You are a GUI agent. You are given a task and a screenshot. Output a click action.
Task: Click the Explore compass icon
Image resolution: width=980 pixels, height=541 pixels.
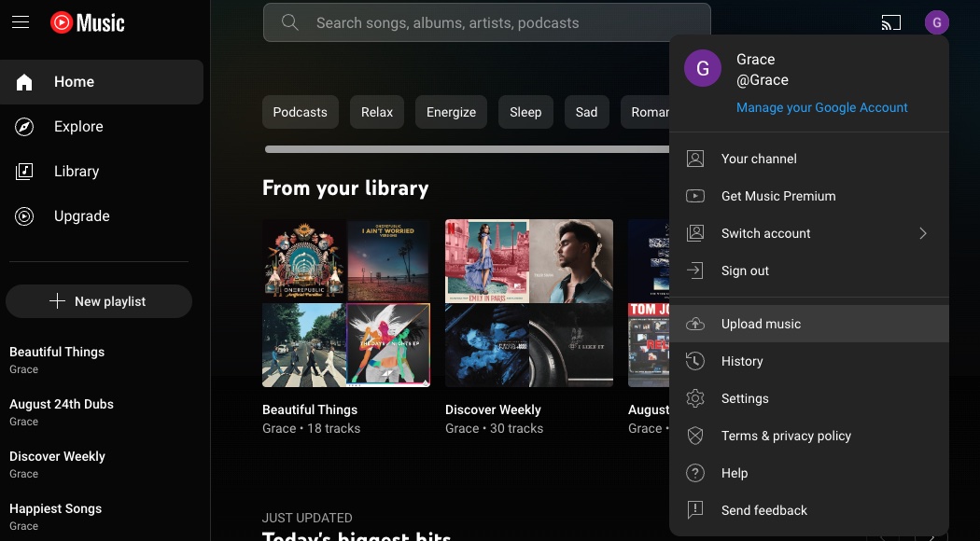[x=24, y=127]
